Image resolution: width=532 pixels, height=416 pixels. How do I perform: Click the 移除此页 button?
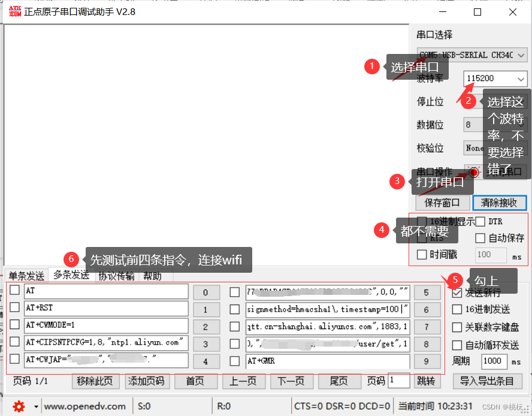tap(95, 381)
